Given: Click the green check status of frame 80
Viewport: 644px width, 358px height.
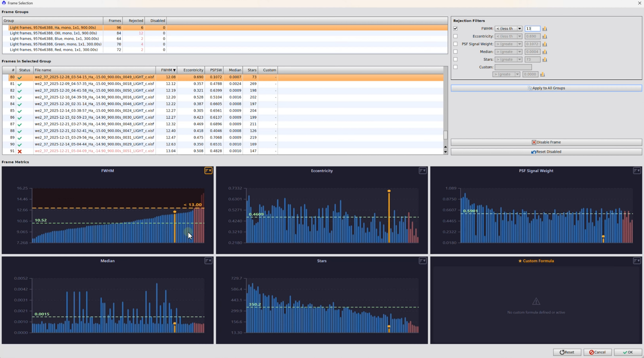Looking at the screenshot, I should click(x=20, y=78).
